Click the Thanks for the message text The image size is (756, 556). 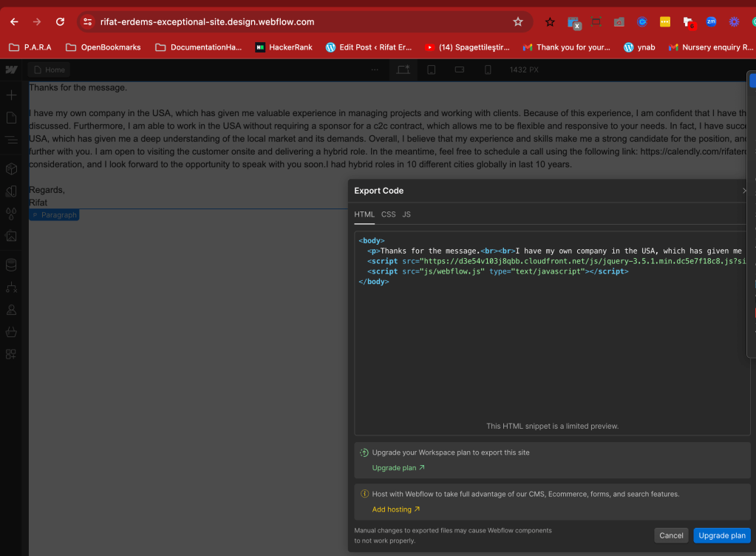click(78, 88)
